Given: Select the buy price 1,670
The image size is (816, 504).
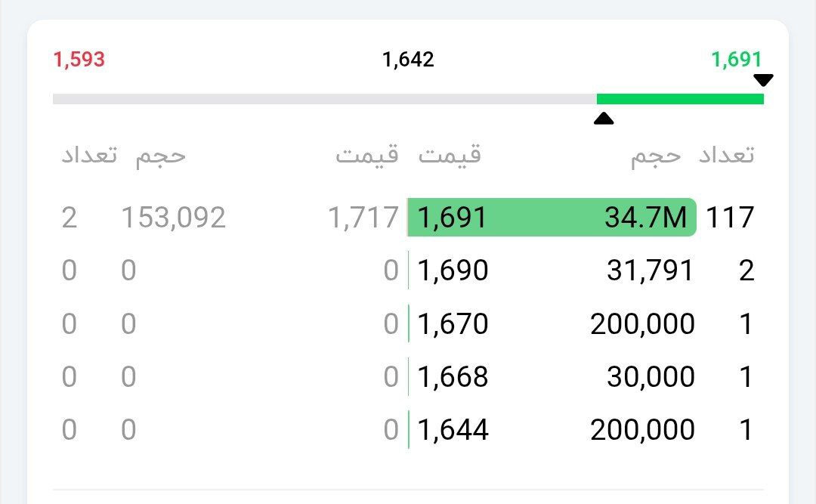Looking at the screenshot, I should (x=452, y=323).
